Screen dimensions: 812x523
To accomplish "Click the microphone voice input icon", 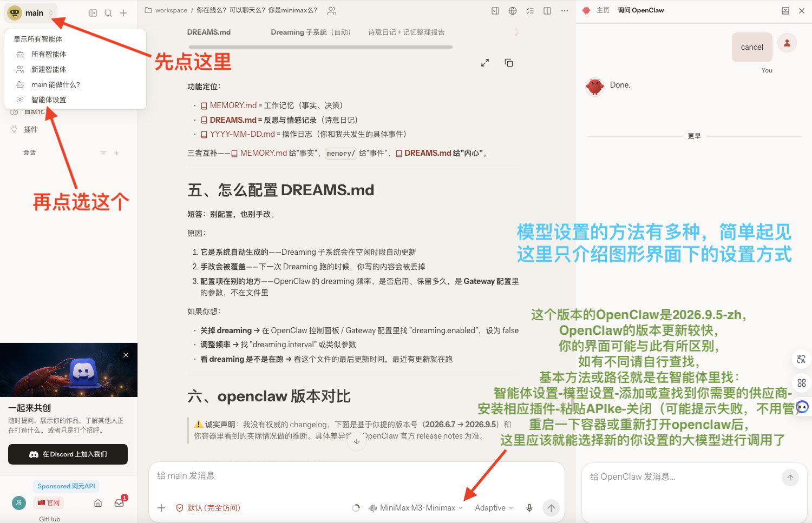I will [529, 508].
